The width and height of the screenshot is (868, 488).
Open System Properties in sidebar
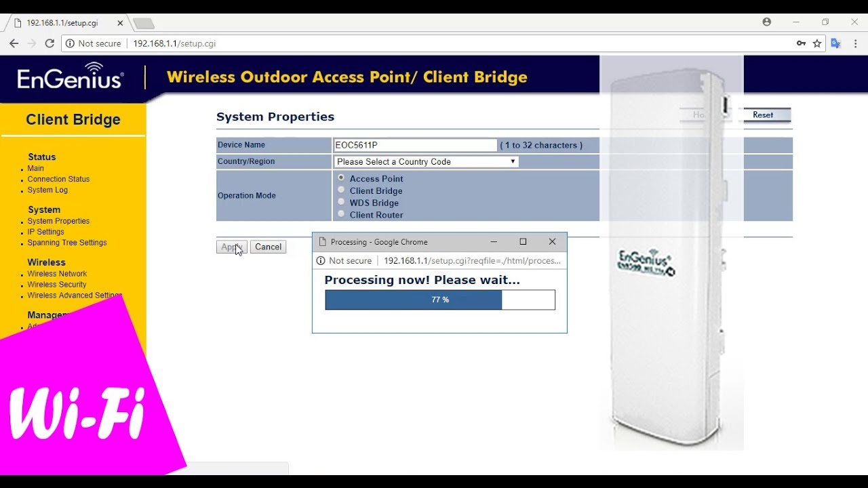click(58, 221)
